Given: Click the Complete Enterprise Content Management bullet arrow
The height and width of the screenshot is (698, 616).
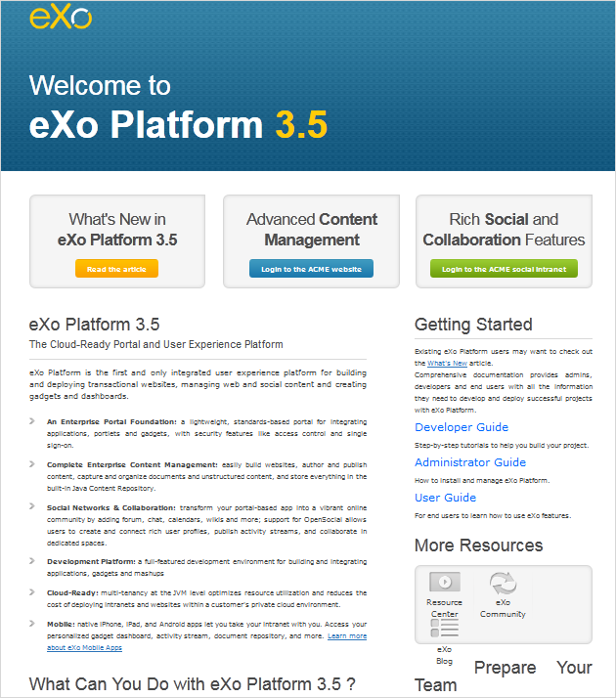Looking at the screenshot, I should (32, 464).
